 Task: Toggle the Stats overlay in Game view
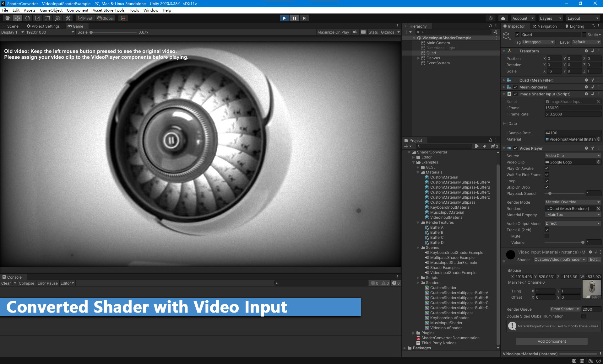(373, 32)
